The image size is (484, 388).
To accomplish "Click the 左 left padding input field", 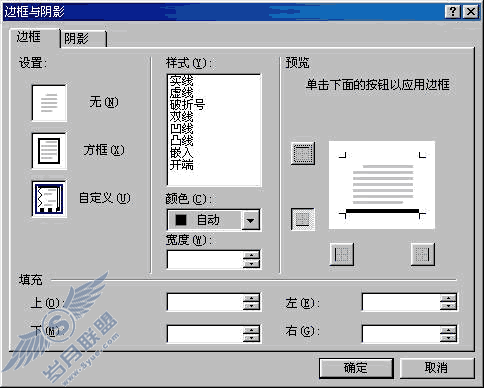I will click(x=401, y=302).
